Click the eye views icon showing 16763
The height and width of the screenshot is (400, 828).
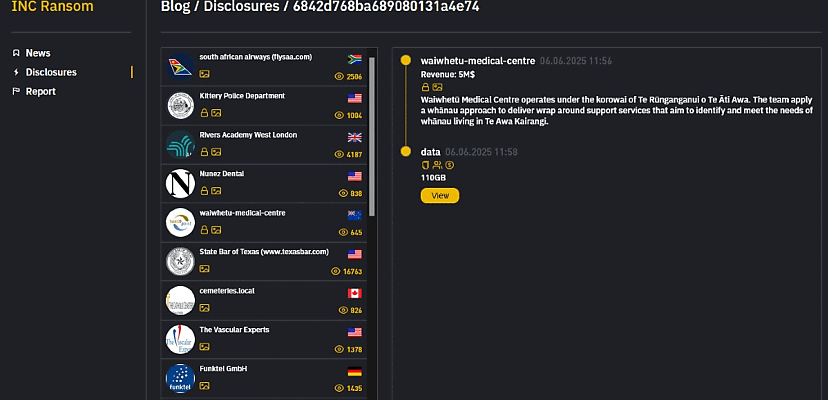(x=335, y=271)
